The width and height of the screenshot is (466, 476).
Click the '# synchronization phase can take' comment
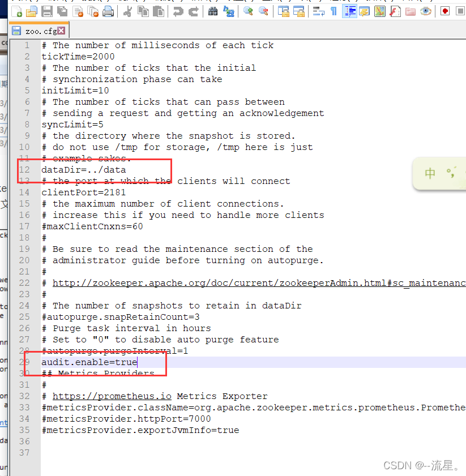point(132,79)
